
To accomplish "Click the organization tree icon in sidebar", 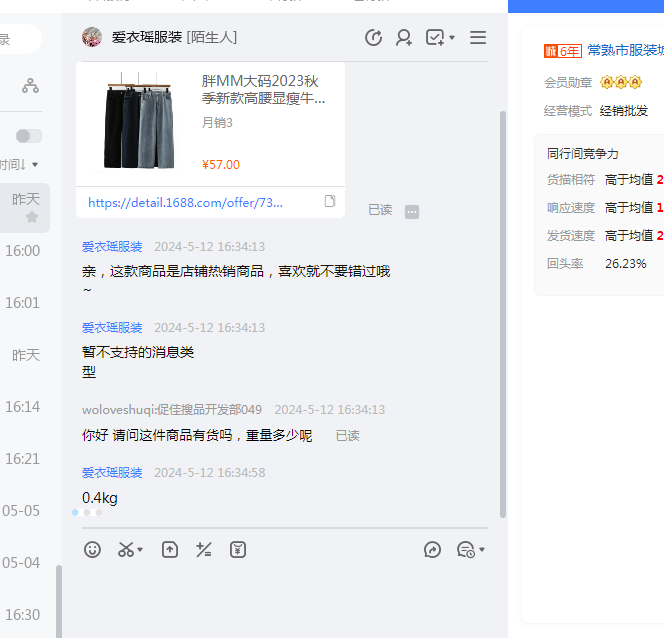I will click(30, 86).
